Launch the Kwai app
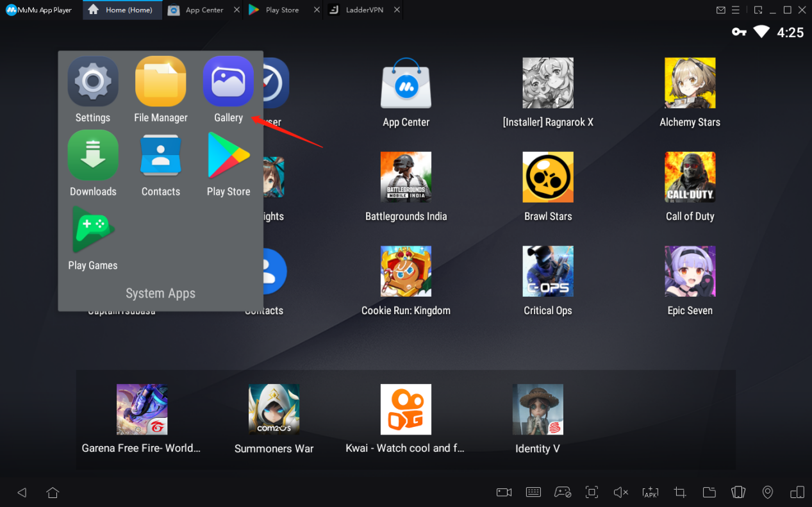This screenshot has width=812, height=507. [x=406, y=410]
